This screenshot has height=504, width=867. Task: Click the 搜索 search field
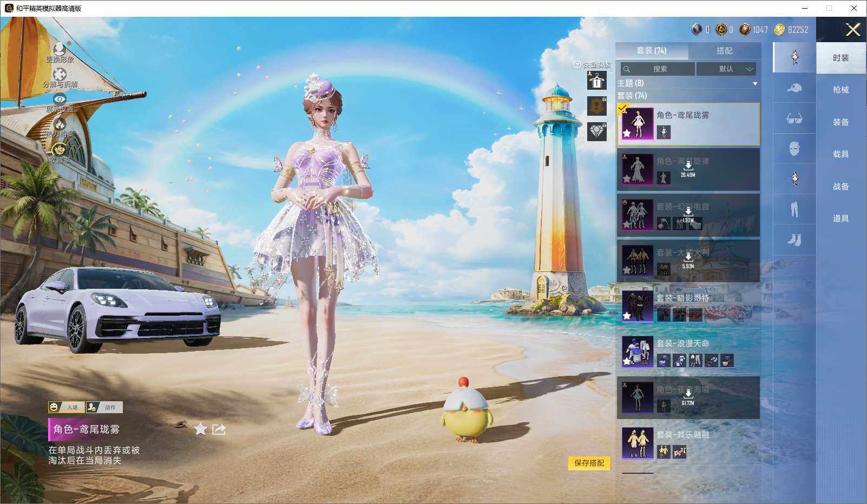point(658,69)
